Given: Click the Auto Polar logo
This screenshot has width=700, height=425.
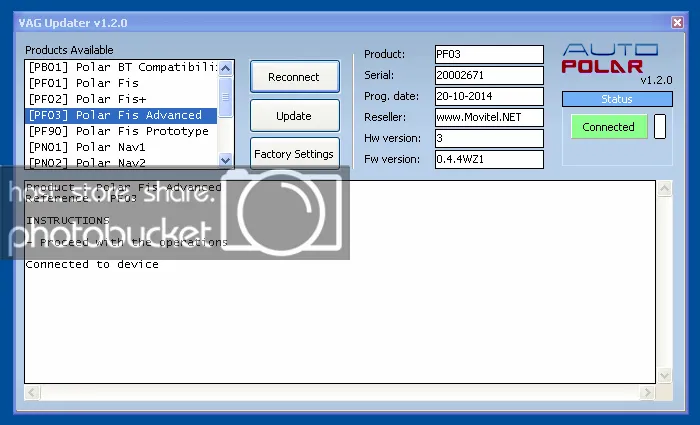Looking at the screenshot, I should click(610, 58).
